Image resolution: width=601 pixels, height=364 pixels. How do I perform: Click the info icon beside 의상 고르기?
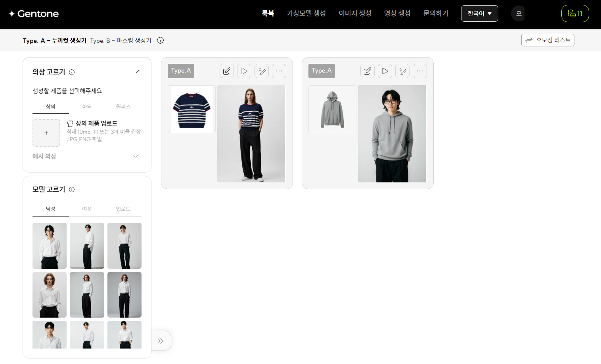tap(72, 72)
